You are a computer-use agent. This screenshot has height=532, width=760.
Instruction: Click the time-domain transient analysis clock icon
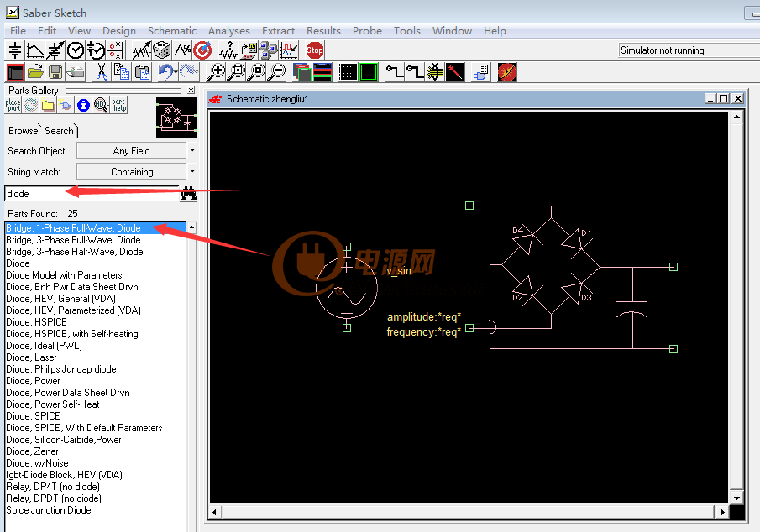tap(75, 50)
